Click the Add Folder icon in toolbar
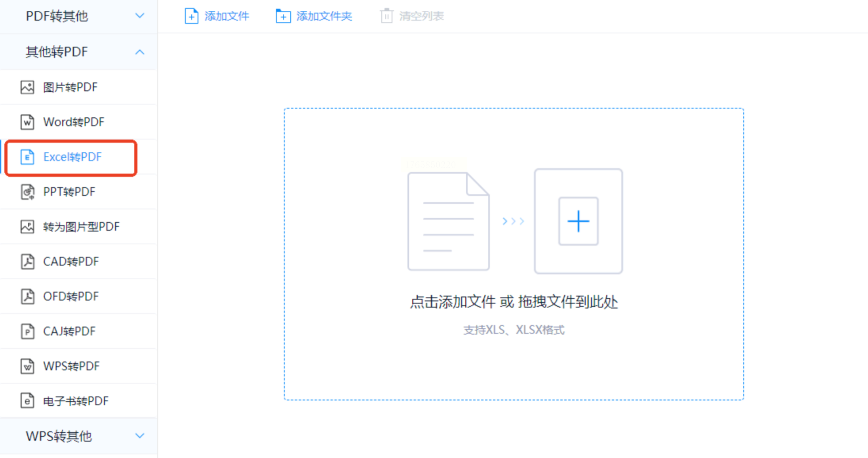 [283, 16]
